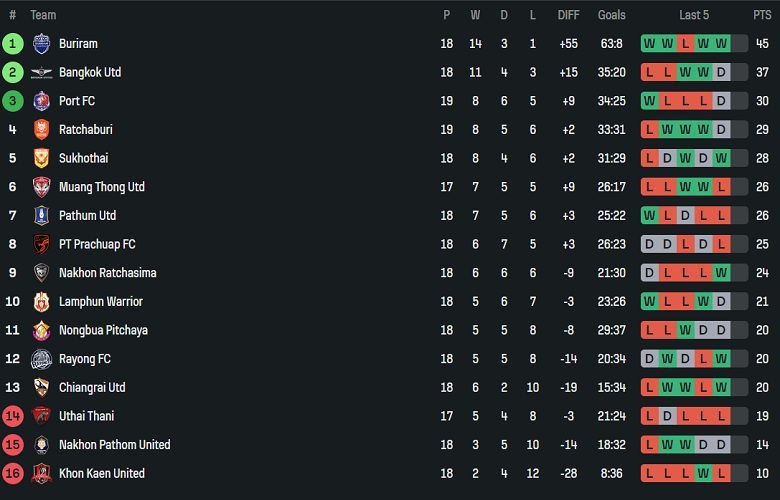Click the Port FC team badge
This screenshot has width=780, height=500.
click(41, 101)
